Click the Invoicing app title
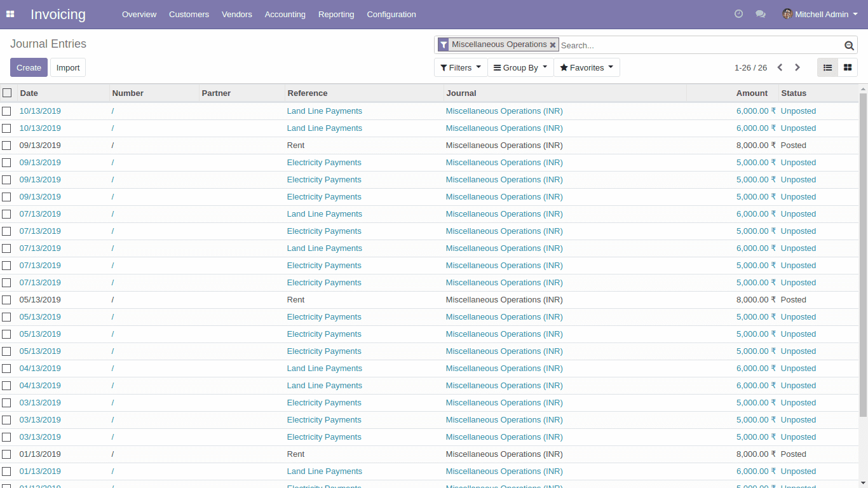868x488 pixels. pyautogui.click(x=58, y=14)
